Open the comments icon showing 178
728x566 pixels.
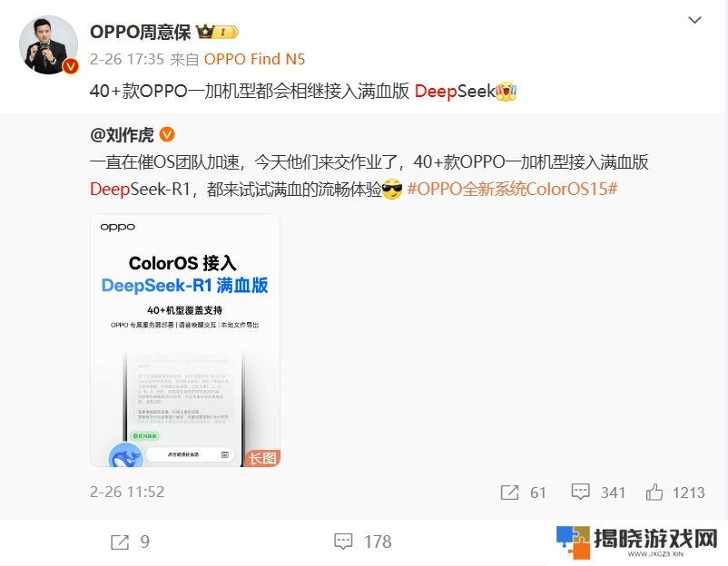pos(363,542)
